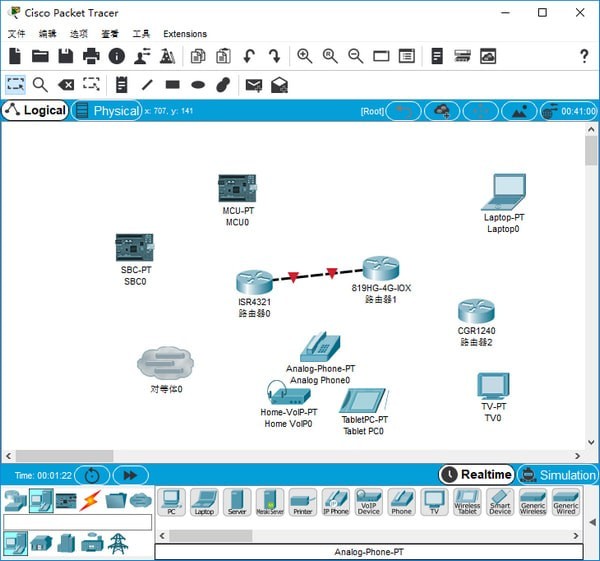Viewport: 600px width, 561px height.
Task: Choose the Draw Ellipse tool
Action: click(198, 85)
